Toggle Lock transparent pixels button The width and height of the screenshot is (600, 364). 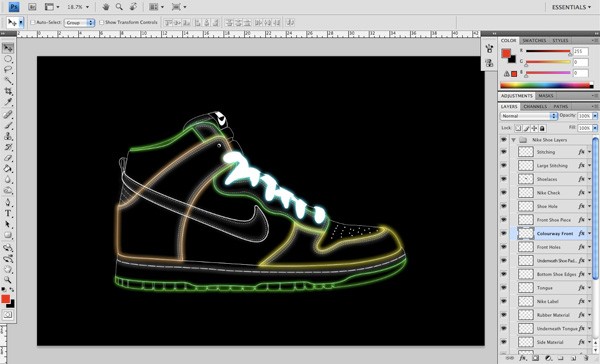(518, 128)
